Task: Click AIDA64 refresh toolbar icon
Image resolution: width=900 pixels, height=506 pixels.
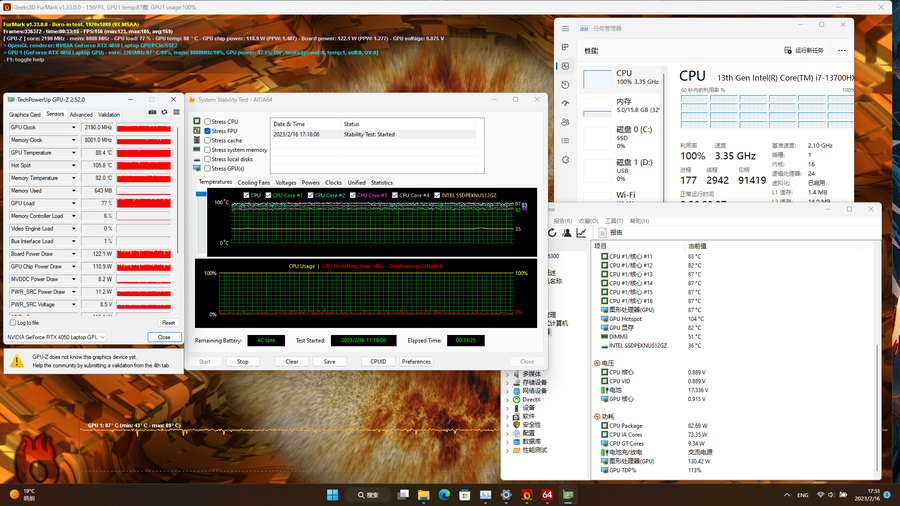Action: coord(552,232)
